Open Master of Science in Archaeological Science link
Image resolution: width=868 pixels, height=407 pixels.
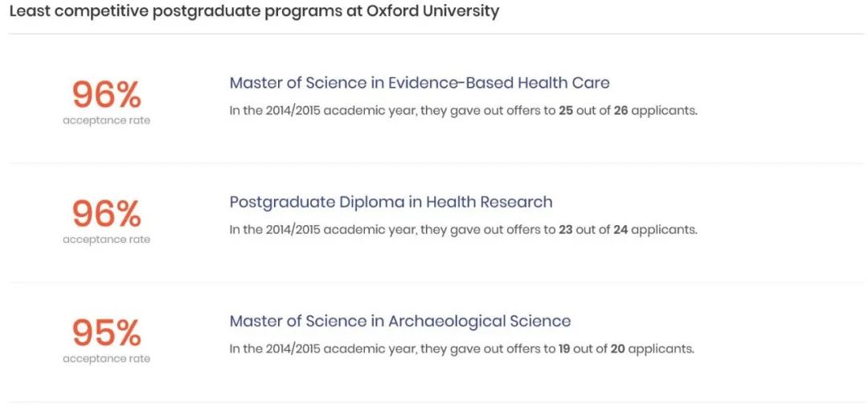pos(400,321)
